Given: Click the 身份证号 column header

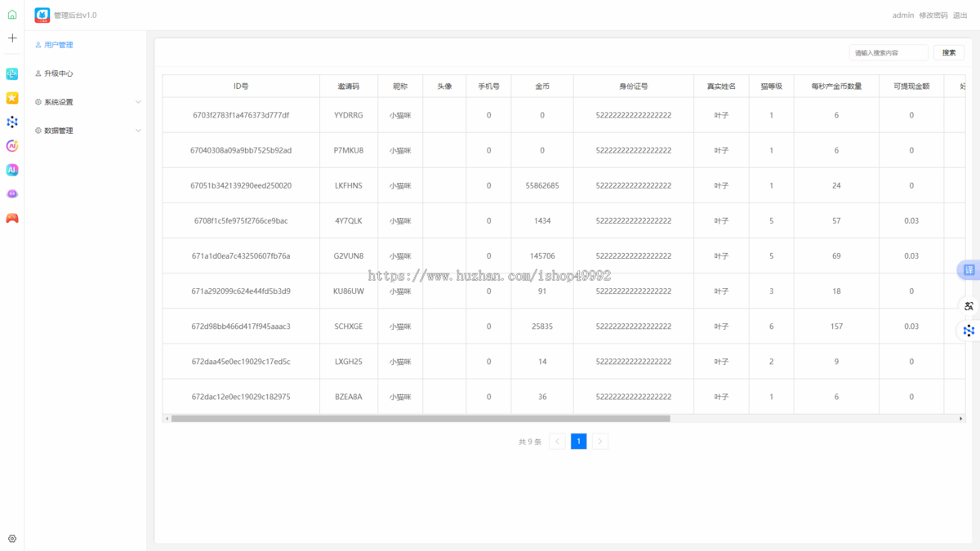Looking at the screenshot, I should coord(634,87).
